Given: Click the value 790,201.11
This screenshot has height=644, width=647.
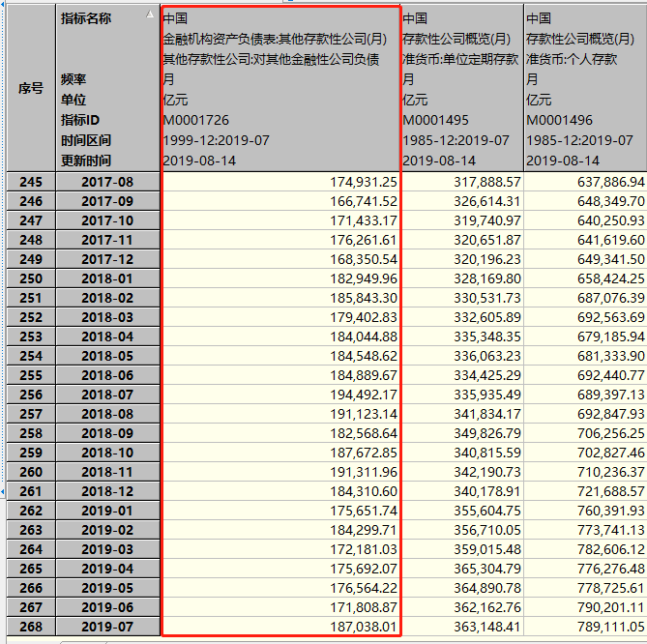Looking at the screenshot, I should pos(610,607).
